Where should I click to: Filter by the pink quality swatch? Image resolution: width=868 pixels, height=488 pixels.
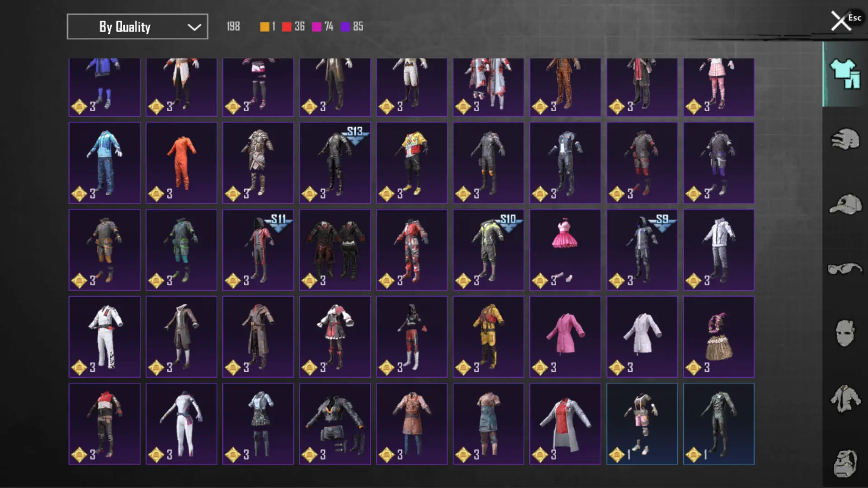tap(316, 27)
